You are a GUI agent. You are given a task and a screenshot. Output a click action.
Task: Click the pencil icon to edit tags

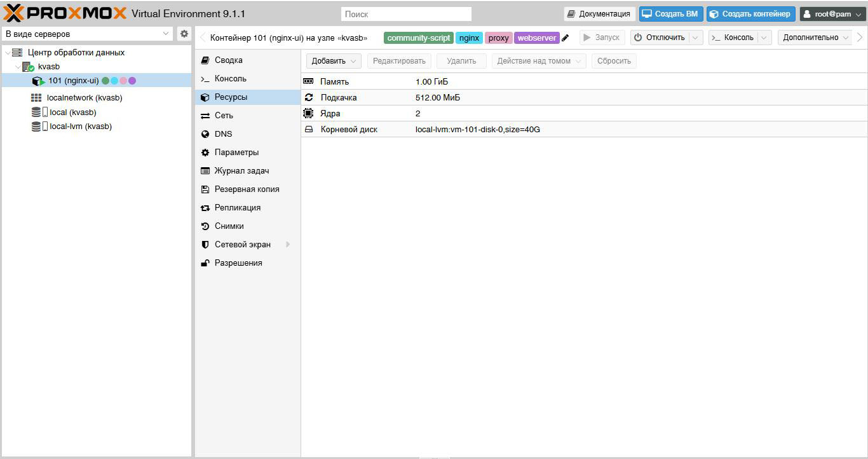click(x=566, y=38)
